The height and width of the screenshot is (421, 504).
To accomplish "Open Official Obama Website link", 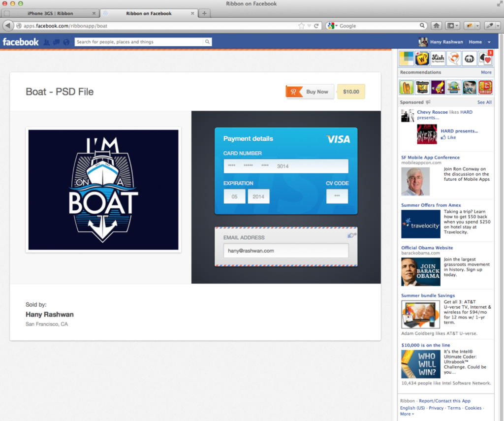I will click(427, 248).
